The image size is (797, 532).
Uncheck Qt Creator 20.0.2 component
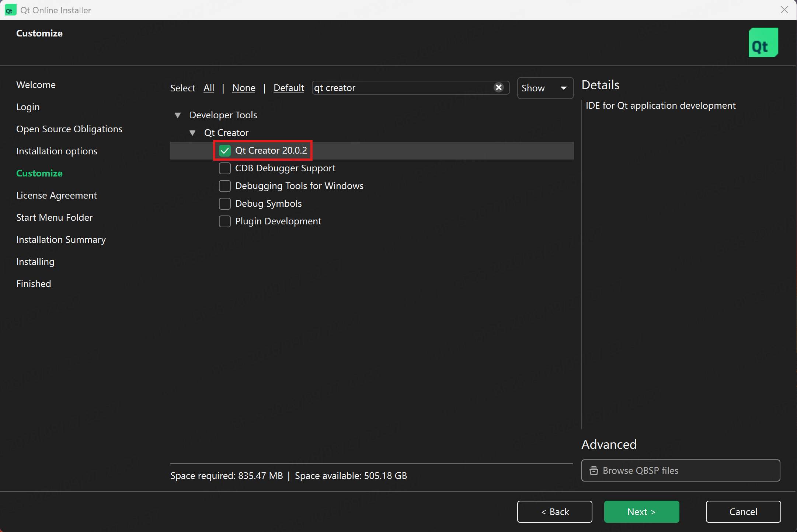[225, 151]
